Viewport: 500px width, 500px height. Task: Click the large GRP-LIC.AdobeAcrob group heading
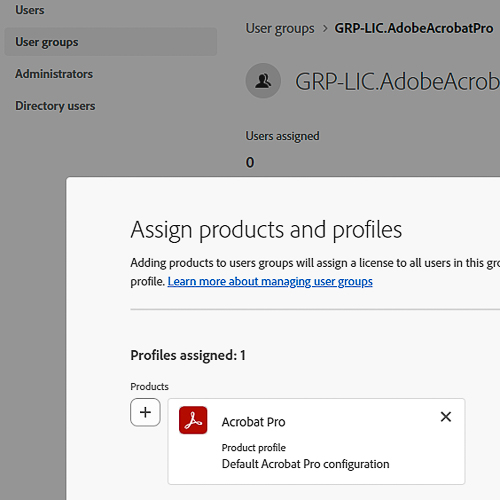[397, 82]
